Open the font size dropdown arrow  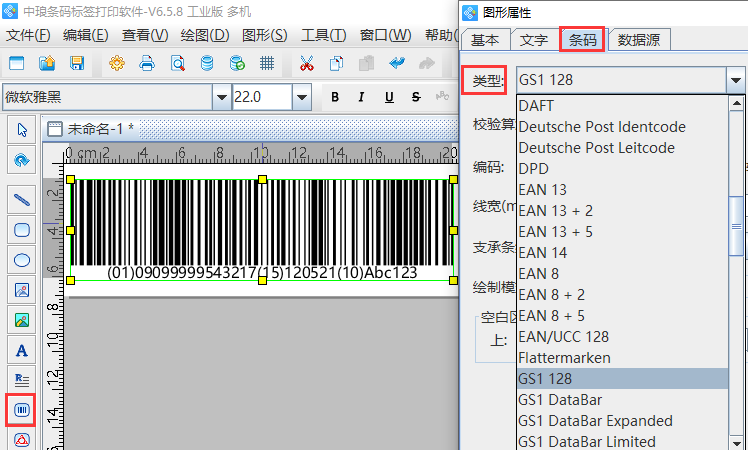coord(301,97)
